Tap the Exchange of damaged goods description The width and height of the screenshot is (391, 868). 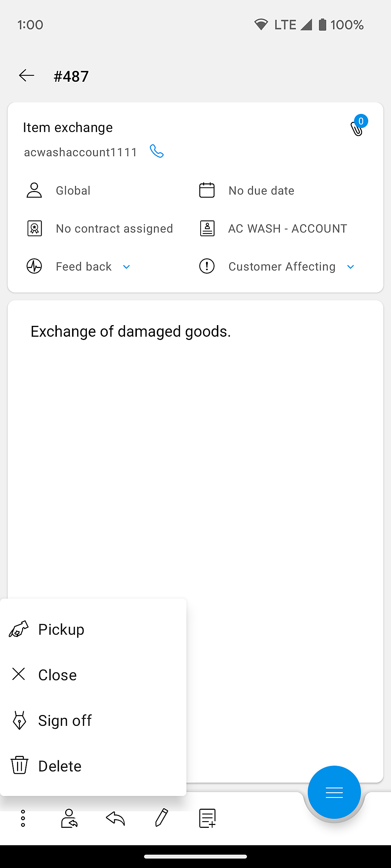pyautogui.click(x=131, y=332)
